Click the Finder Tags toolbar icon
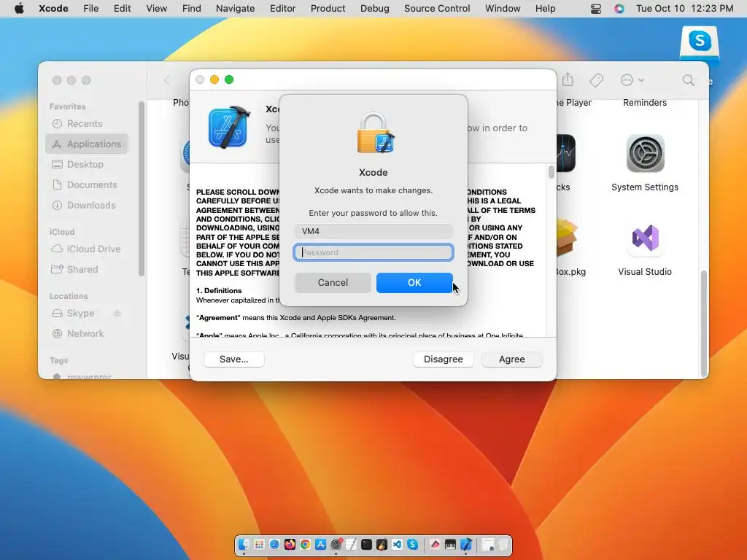747x560 pixels. [x=596, y=80]
